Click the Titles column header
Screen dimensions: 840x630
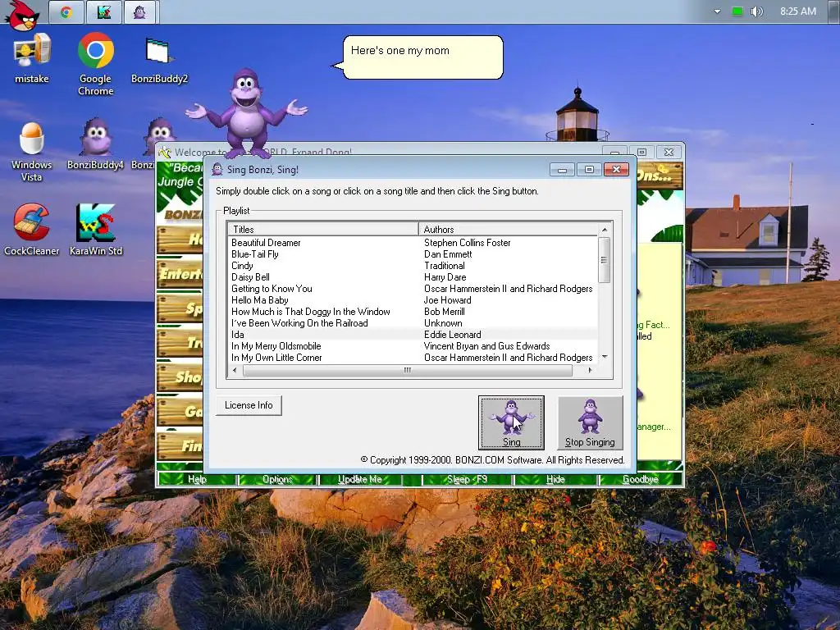323,230
